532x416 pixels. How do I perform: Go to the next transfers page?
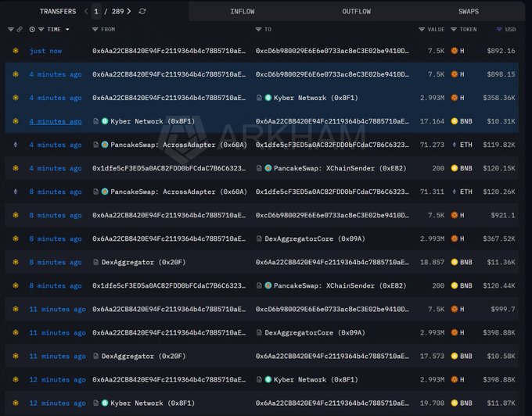[x=129, y=11]
